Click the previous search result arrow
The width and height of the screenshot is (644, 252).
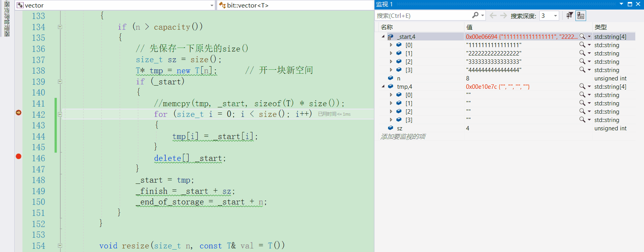point(493,15)
